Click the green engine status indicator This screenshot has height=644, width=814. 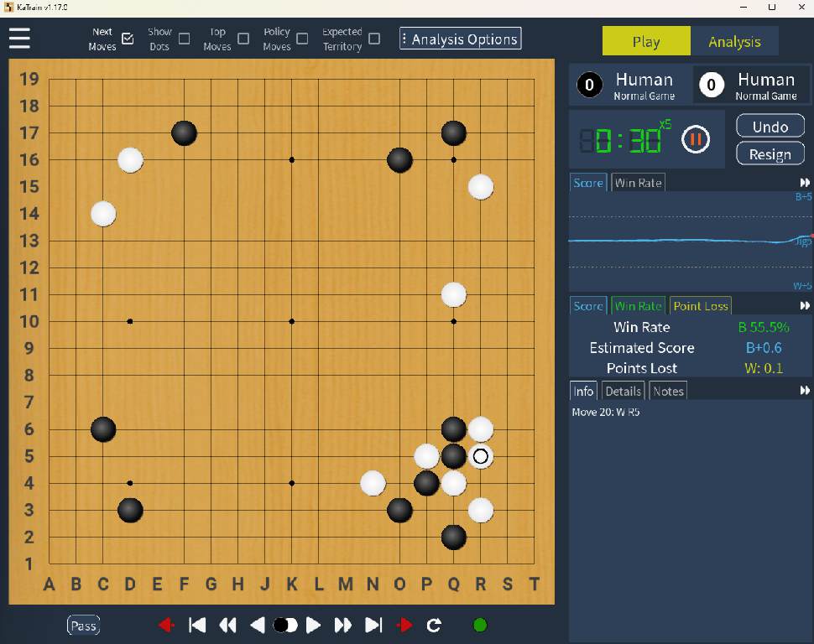[480, 625]
